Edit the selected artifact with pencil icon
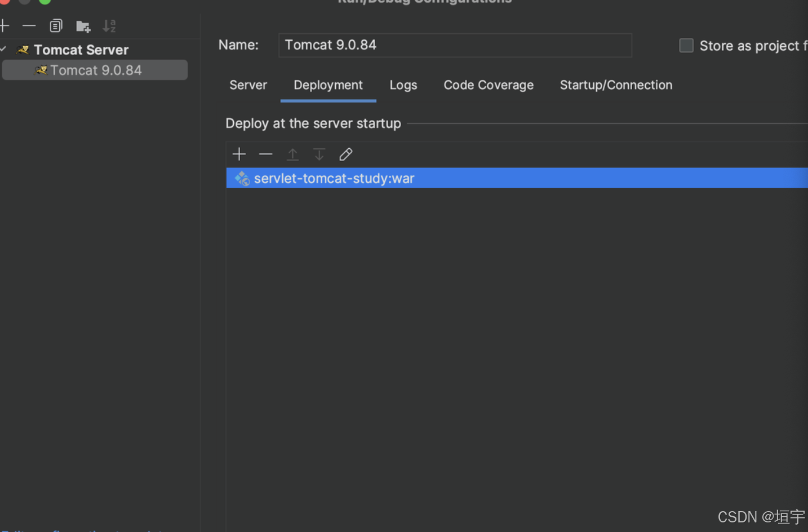This screenshot has width=808, height=532. pyautogui.click(x=345, y=154)
